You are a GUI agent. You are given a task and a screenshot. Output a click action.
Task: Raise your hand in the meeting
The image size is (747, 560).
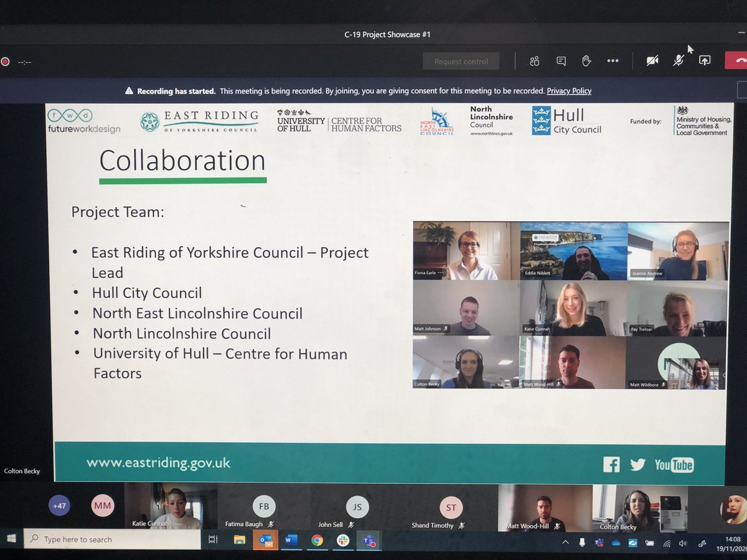586,60
